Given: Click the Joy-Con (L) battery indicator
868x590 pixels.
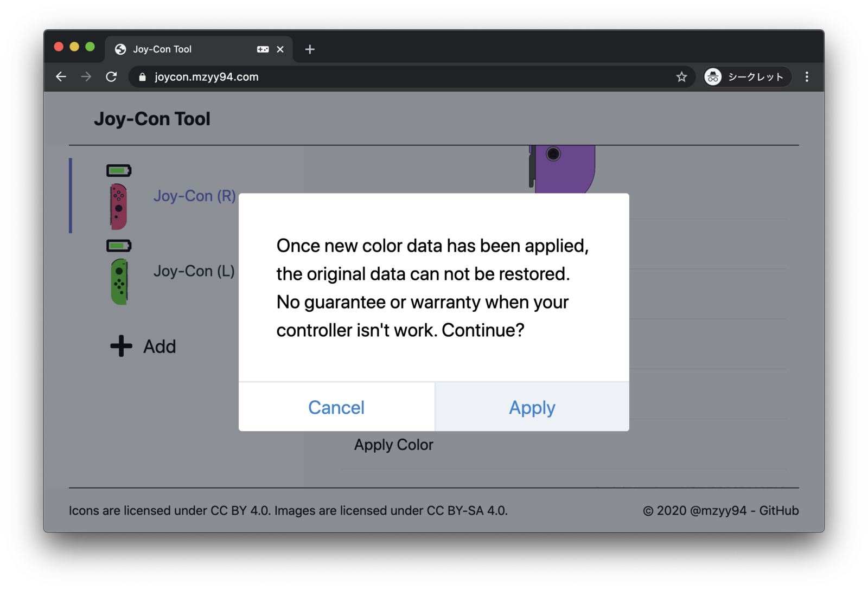Looking at the screenshot, I should tap(119, 246).
